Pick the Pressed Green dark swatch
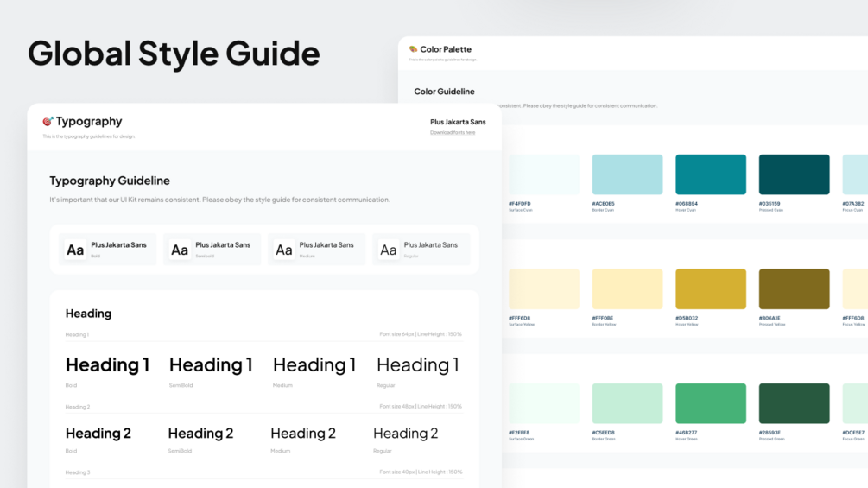The height and width of the screenshot is (488, 868). [x=795, y=403]
